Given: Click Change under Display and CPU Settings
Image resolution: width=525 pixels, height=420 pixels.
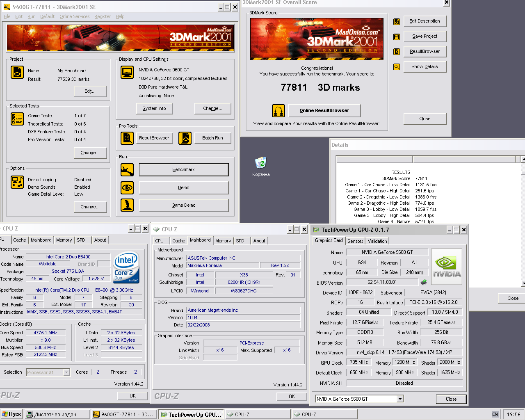Looking at the screenshot, I should click(x=212, y=109).
